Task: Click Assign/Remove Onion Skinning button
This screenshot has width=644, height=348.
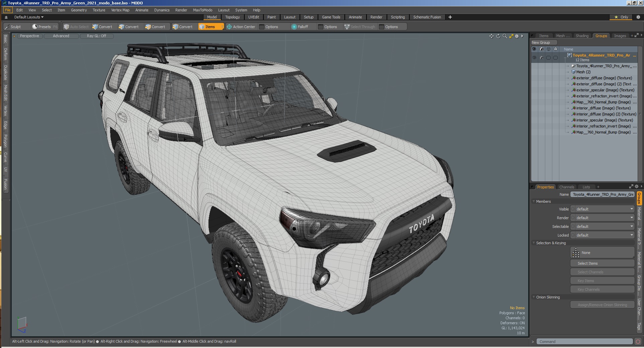Action: 602,305
